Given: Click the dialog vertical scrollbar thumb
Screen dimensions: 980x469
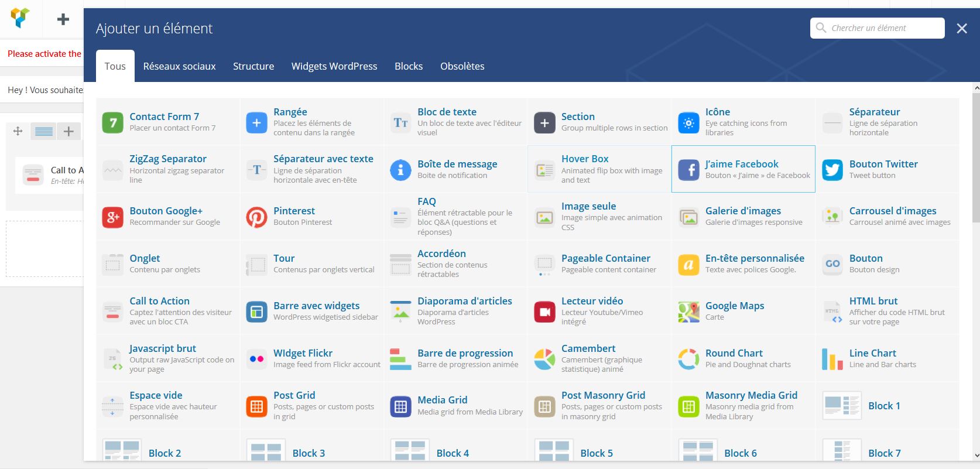Looking at the screenshot, I should coord(976,158).
